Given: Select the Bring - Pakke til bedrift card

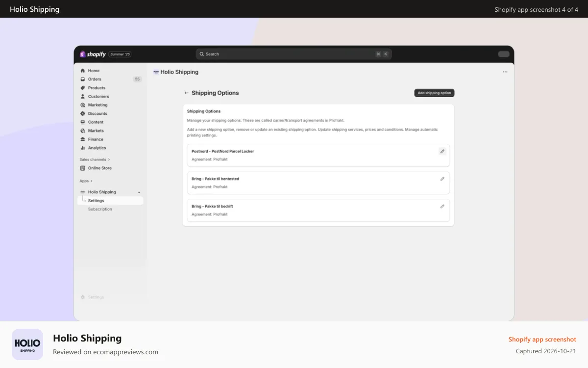Looking at the screenshot, I should pyautogui.click(x=318, y=210).
